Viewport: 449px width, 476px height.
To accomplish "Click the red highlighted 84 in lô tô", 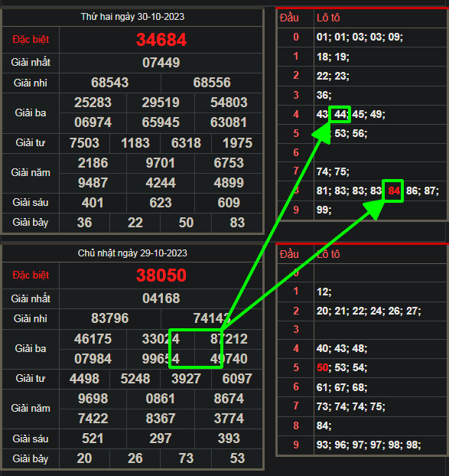I will coord(394,191).
